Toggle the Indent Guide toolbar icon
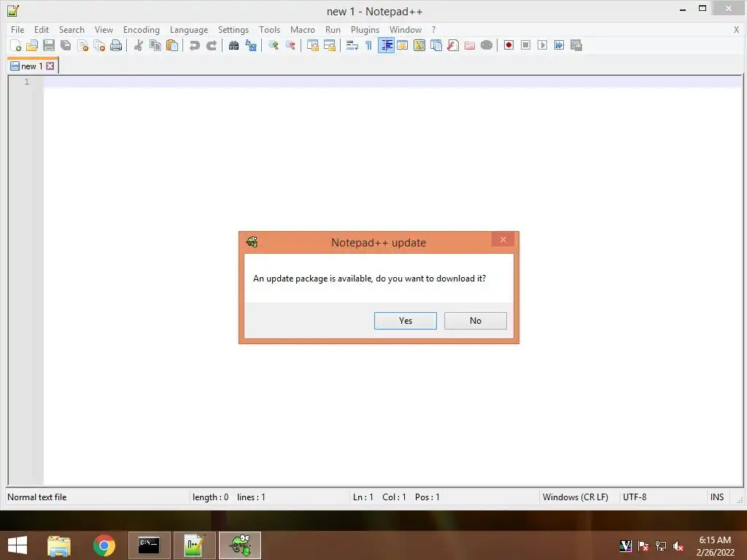 tap(386, 45)
